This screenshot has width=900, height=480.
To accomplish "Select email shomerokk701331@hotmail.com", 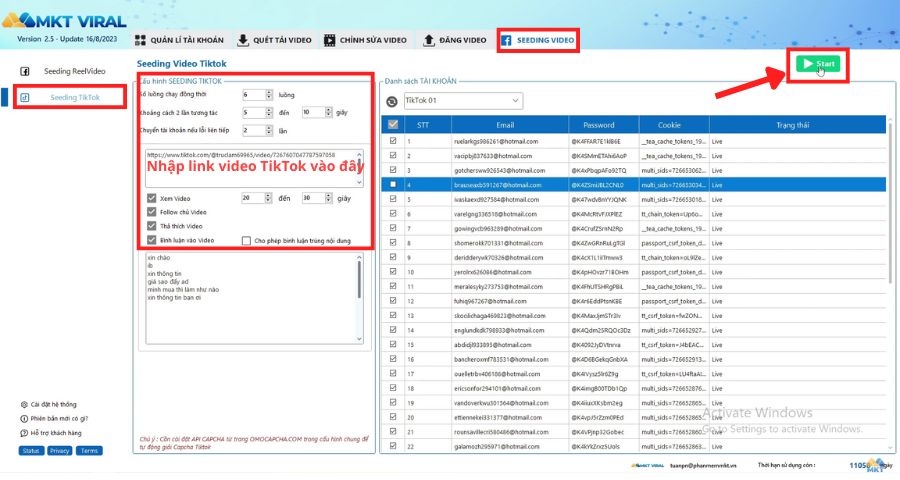I will (498, 243).
